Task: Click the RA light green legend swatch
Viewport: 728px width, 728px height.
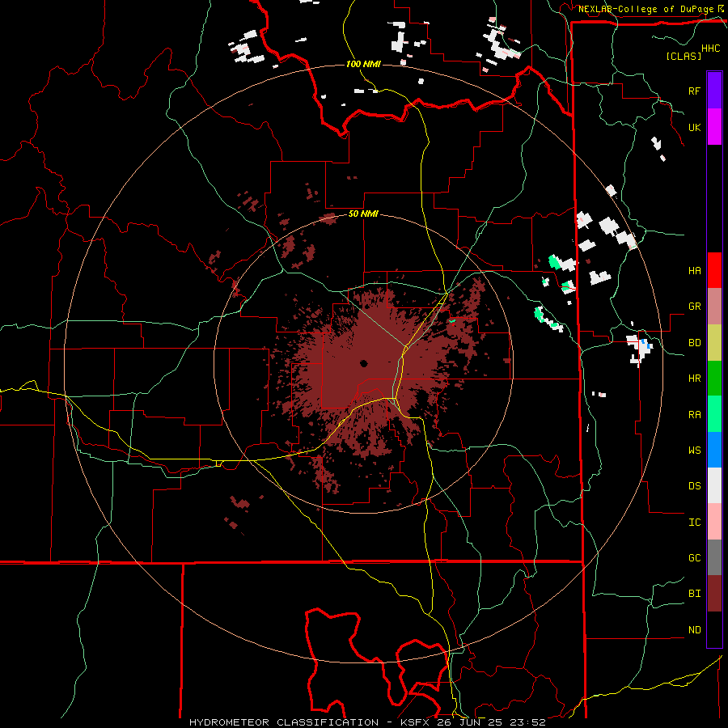Action: (x=714, y=414)
